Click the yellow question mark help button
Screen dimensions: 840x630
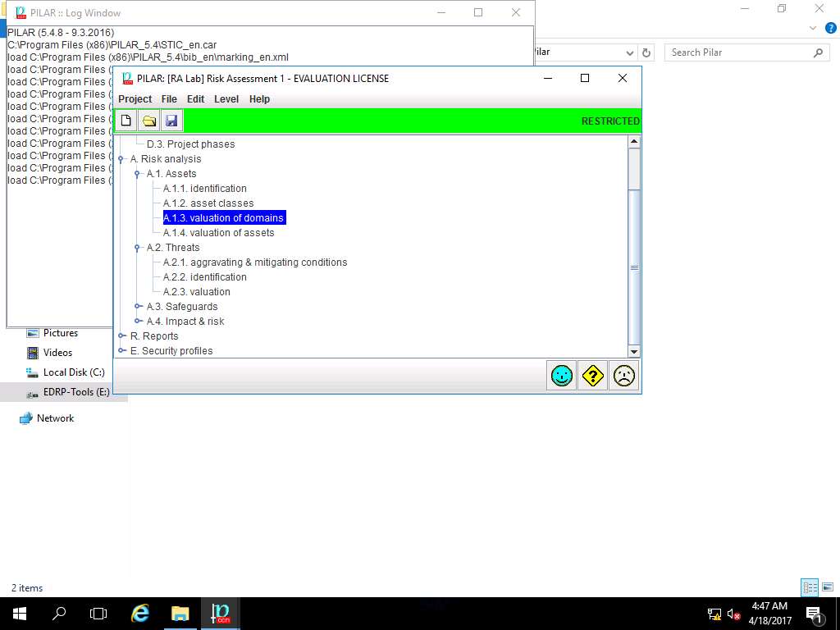tap(592, 376)
